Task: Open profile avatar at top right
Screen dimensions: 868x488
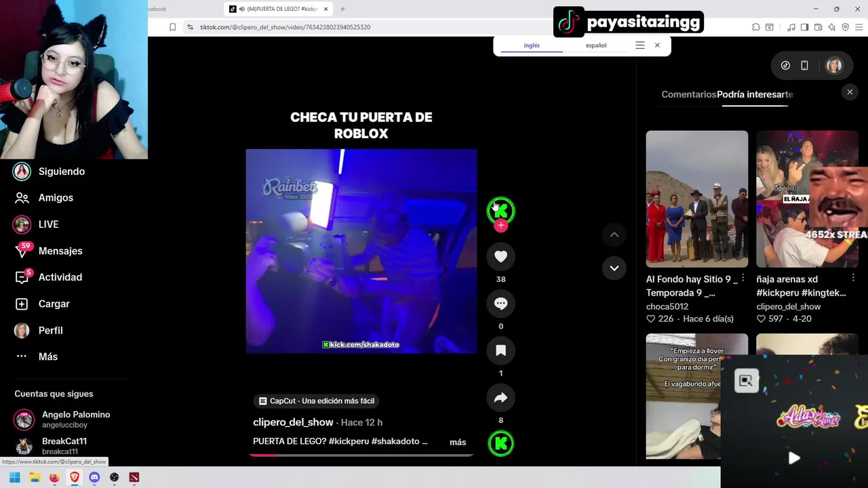Action: pyautogui.click(x=834, y=66)
